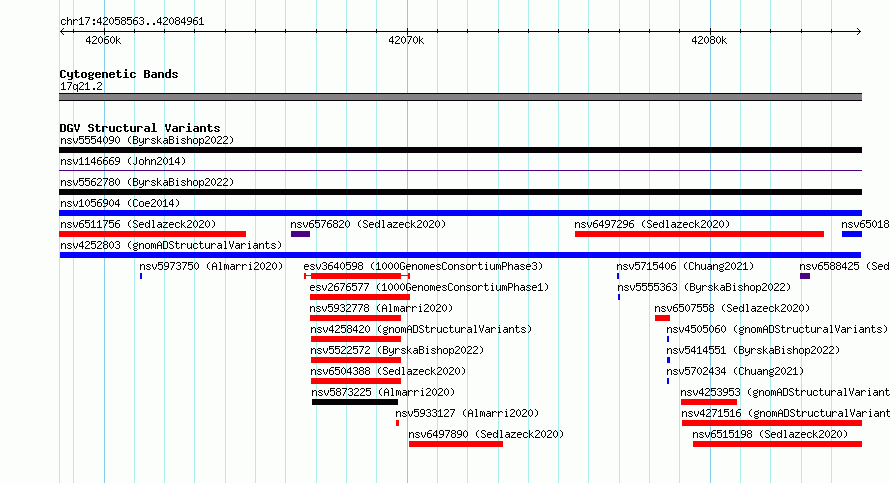
Task: Open the nsv5555363 (ByrskaBishop2022) label
Action: (704, 287)
